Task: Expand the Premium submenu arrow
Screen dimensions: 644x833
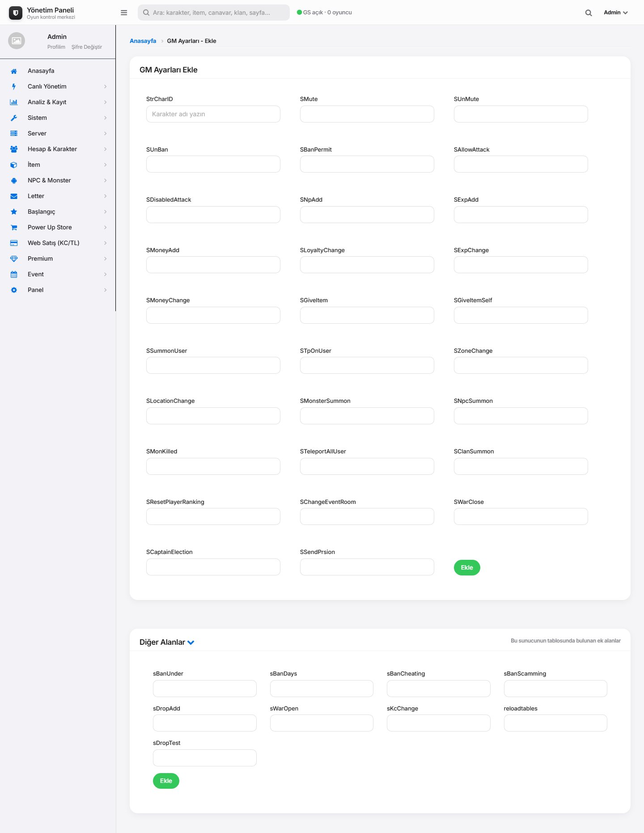Action: 105,259
